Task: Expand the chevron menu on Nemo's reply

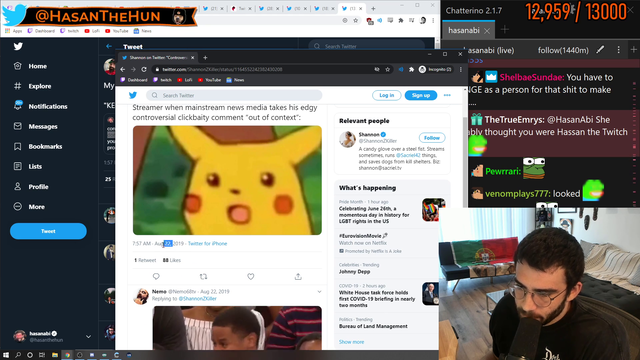Action: (x=319, y=292)
